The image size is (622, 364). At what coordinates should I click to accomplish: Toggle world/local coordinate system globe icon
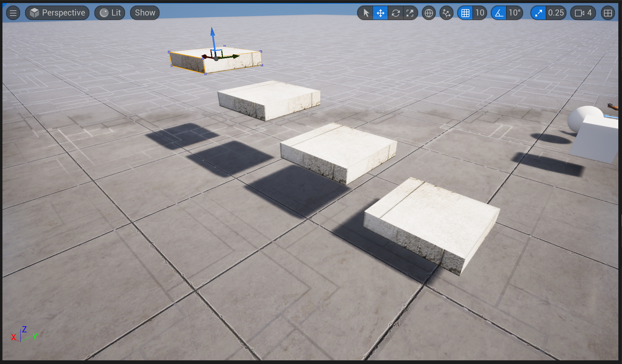click(x=429, y=13)
